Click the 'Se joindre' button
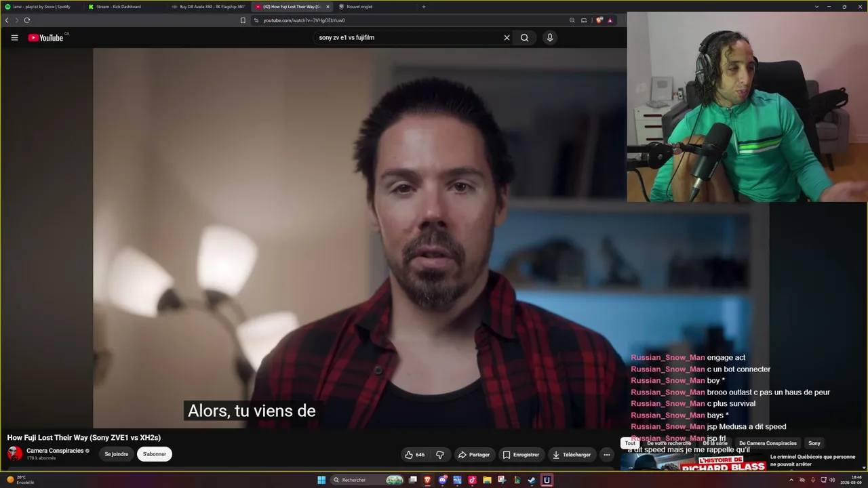Image resolution: width=868 pixels, height=488 pixels. (117, 454)
